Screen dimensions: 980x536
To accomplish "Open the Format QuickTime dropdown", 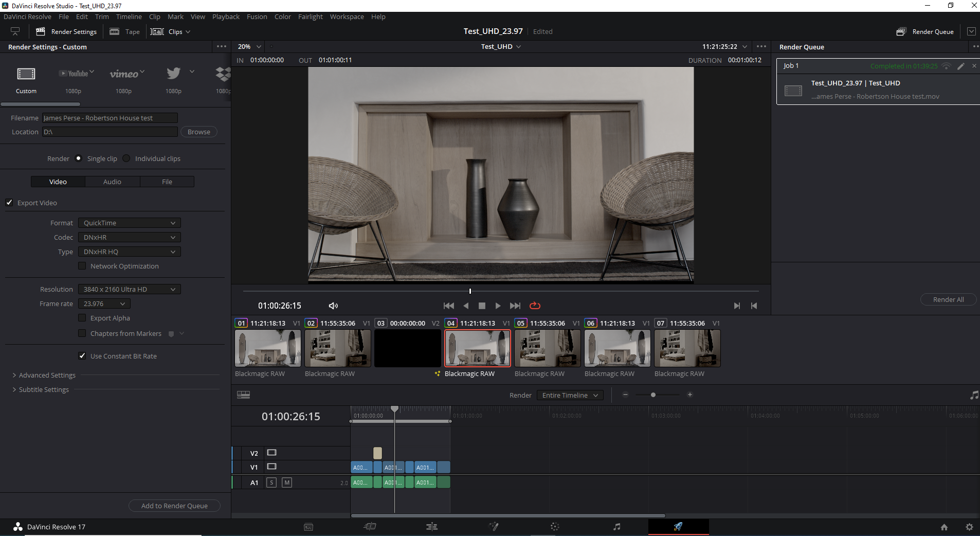I will tap(130, 223).
